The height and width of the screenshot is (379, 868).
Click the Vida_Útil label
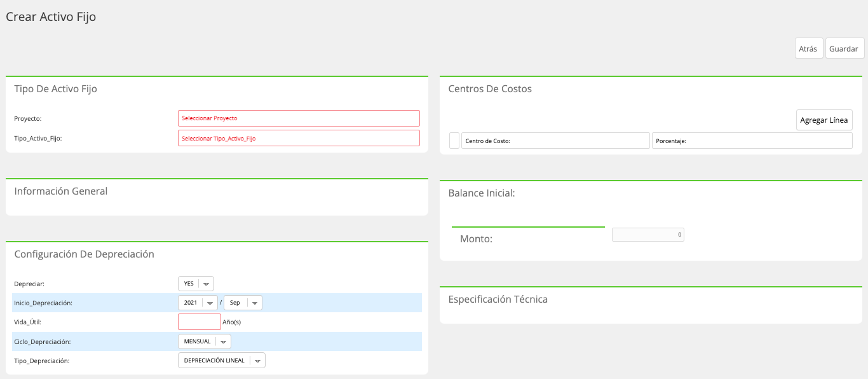pos(27,322)
